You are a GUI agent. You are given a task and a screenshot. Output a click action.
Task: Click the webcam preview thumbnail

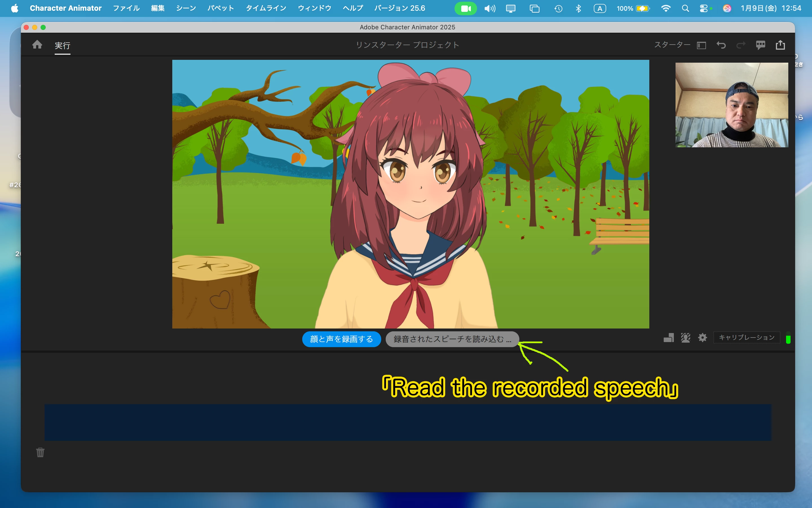pyautogui.click(x=731, y=105)
